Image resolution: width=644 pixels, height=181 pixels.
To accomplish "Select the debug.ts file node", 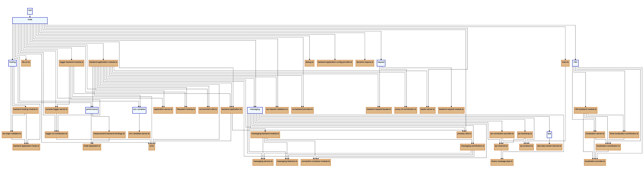I will 309,63.
